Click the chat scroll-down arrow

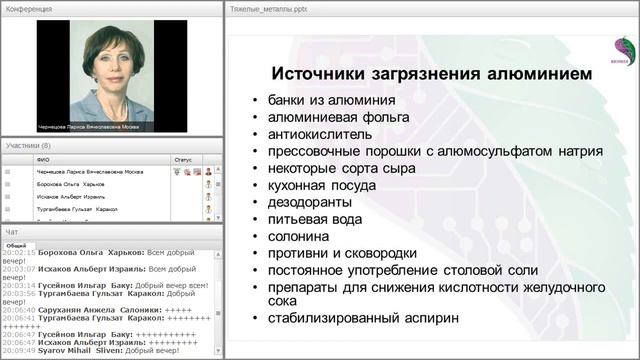tap(218, 351)
